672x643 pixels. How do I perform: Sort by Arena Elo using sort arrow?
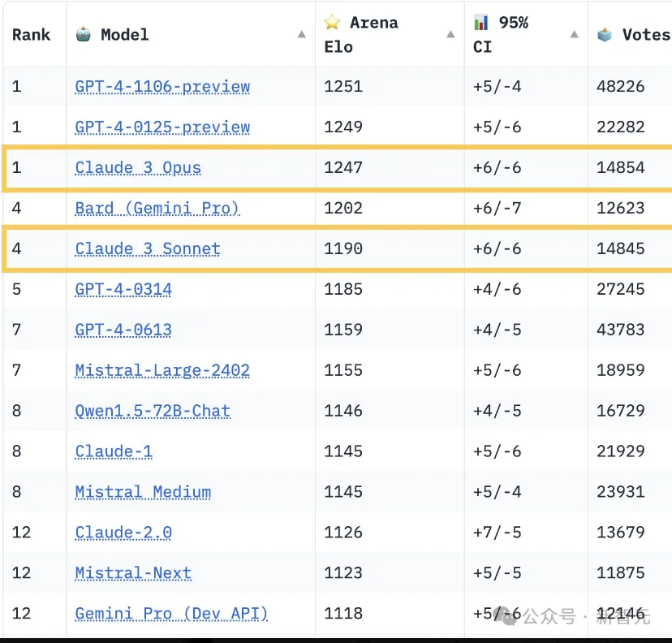pyautogui.click(x=451, y=35)
